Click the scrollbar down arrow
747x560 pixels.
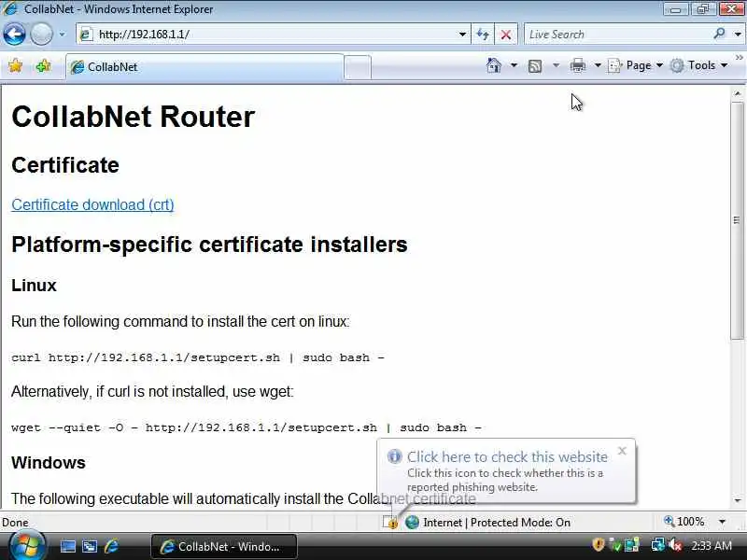738,500
